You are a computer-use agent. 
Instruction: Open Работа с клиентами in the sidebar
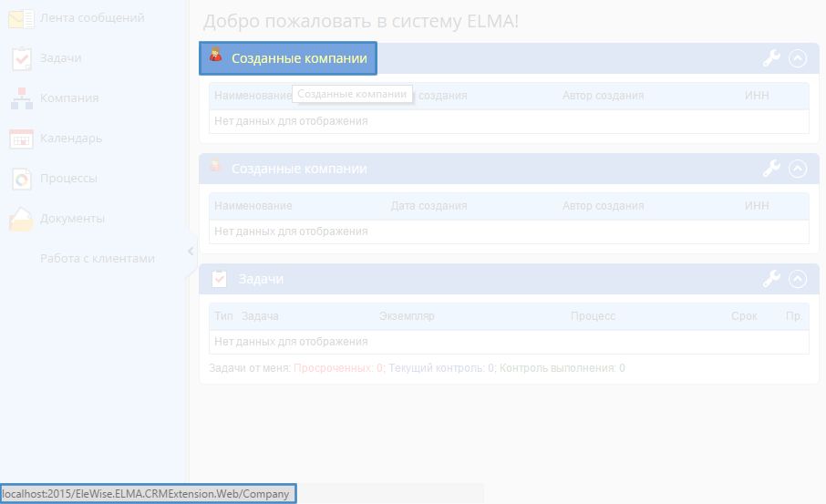98,259
